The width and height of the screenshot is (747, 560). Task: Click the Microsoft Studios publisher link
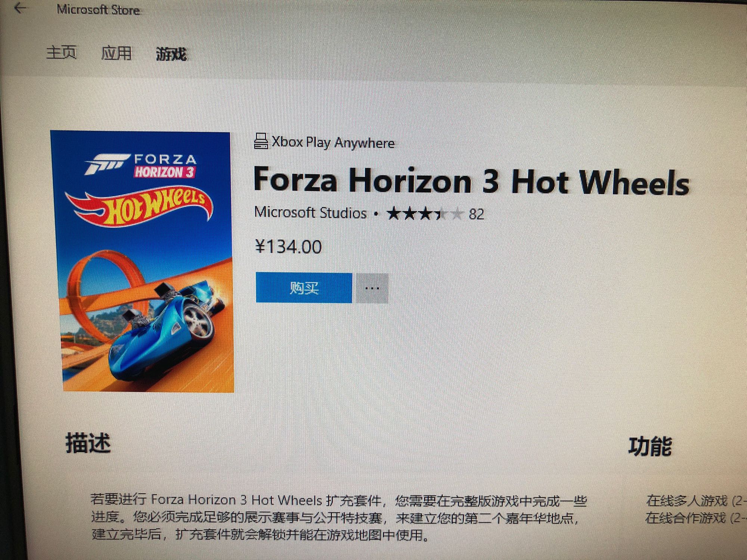[x=310, y=212]
